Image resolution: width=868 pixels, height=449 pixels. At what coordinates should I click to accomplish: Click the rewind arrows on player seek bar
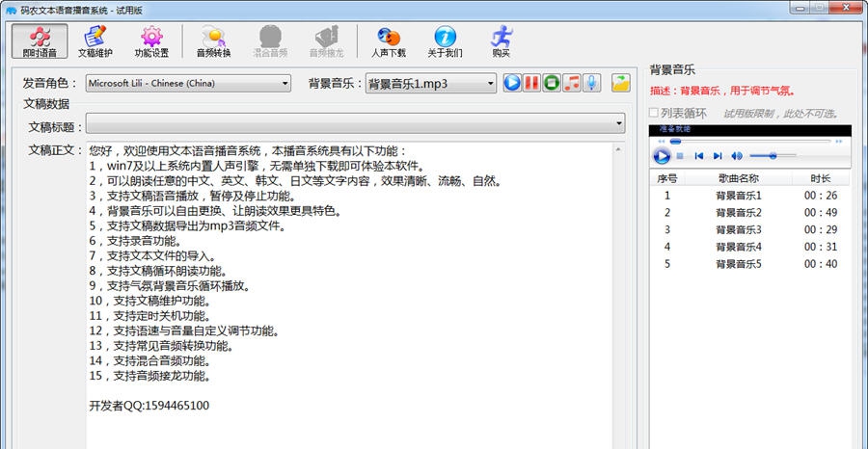click(661, 142)
